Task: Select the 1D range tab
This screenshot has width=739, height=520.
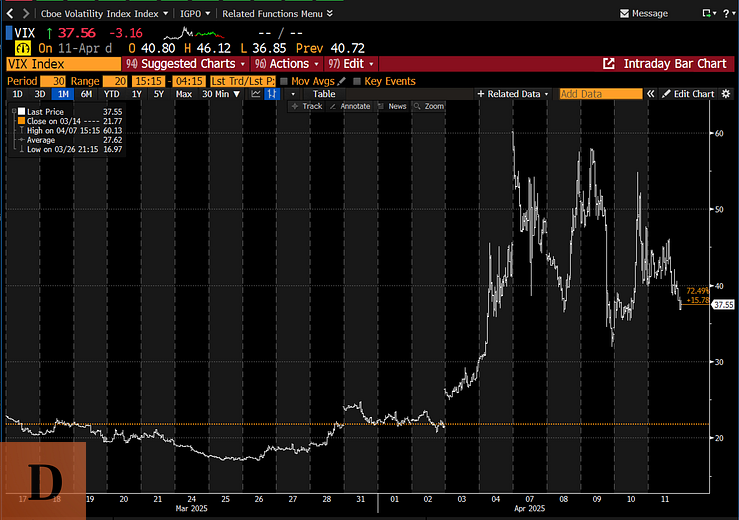Action: [17, 94]
